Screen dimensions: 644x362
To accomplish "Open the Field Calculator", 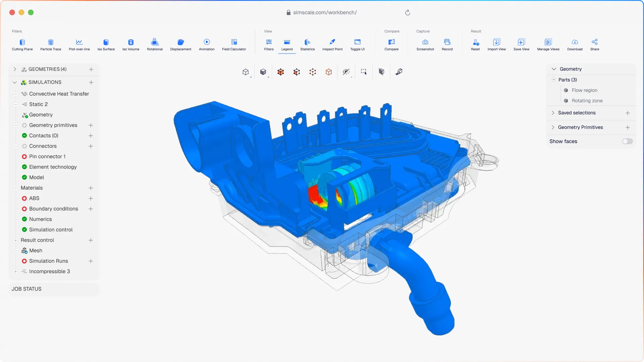I will click(x=234, y=45).
